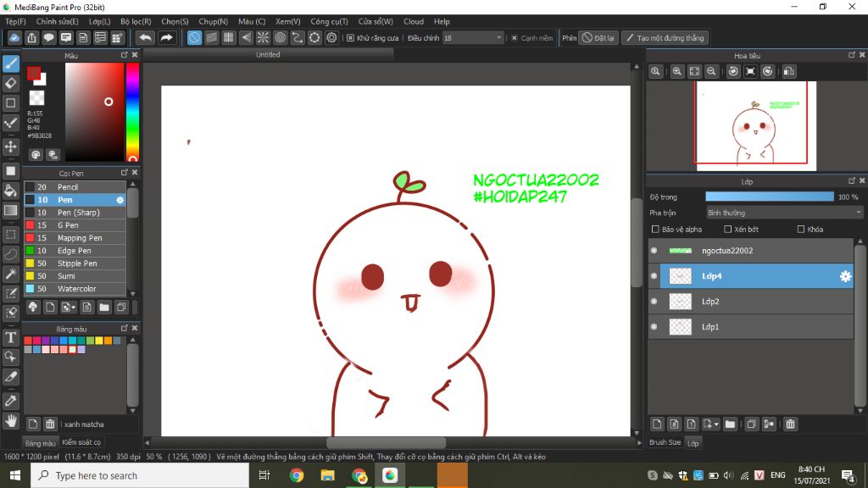Open Chrome from the taskbar

[297, 475]
